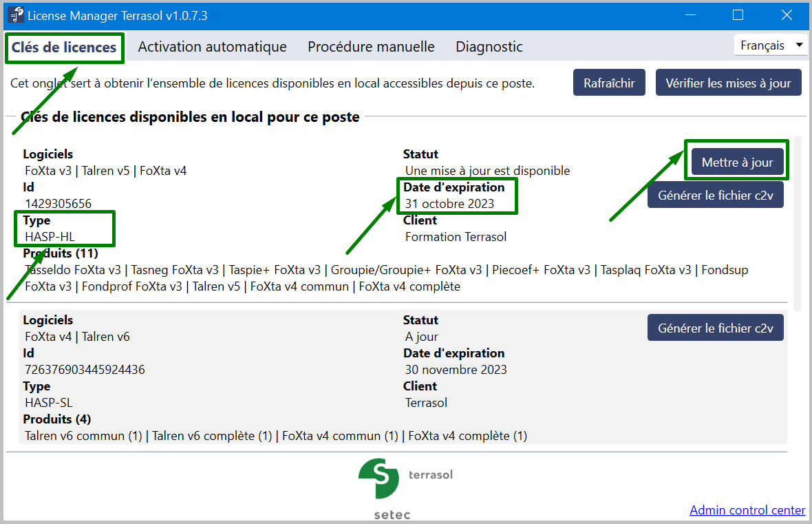Click the expiration date 31 octobre 2023
Viewport: 812px width, 524px height.
(449, 204)
